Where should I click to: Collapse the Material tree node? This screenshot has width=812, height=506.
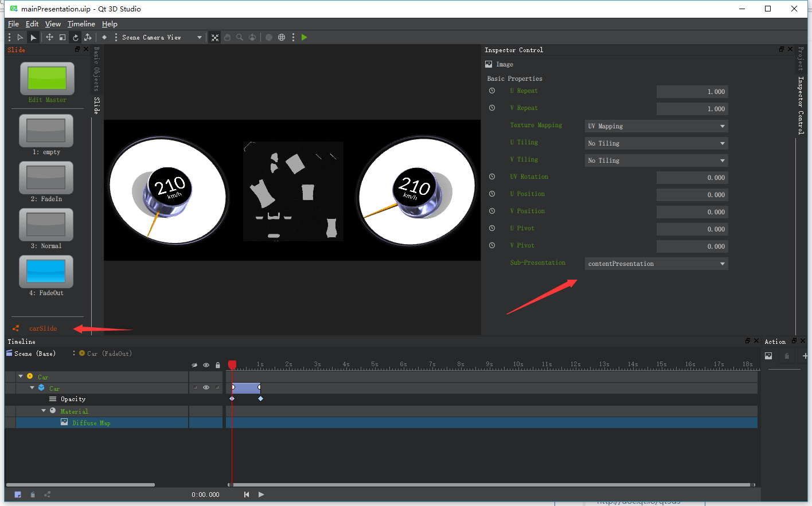[x=44, y=411]
